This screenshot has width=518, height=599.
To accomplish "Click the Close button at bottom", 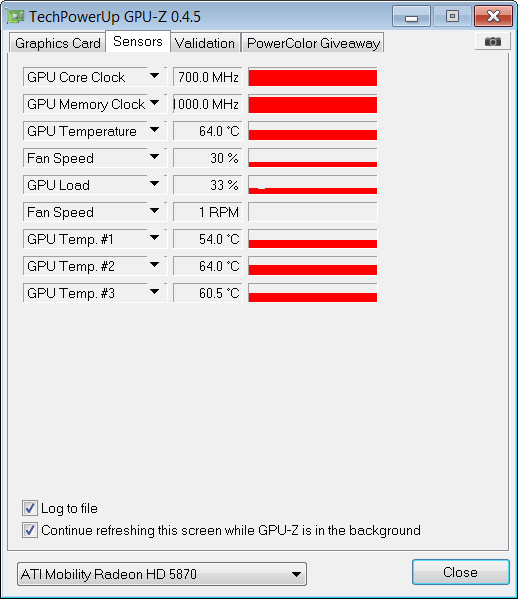I will [x=460, y=572].
